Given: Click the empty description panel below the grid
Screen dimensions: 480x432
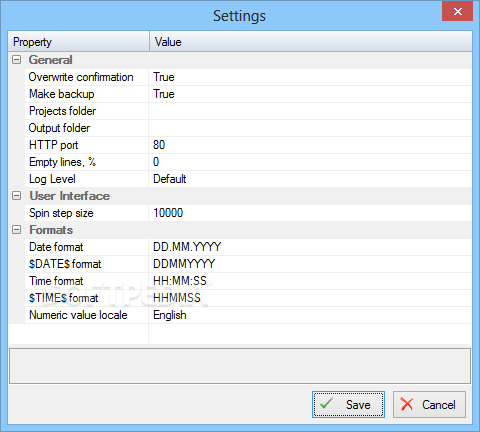Looking at the screenshot, I should pos(240,366).
